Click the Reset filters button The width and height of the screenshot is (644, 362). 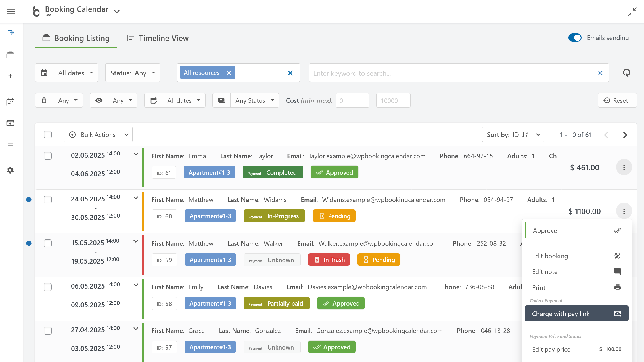pyautogui.click(x=617, y=100)
